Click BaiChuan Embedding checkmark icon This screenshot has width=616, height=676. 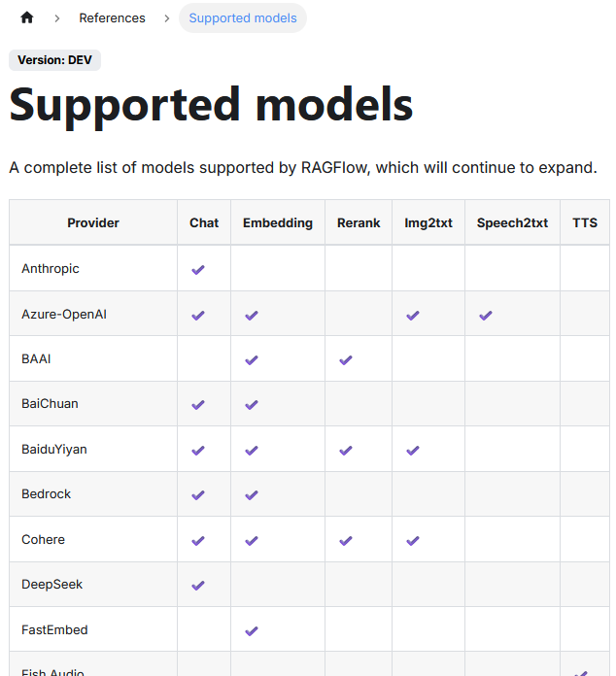(x=252, y=404)
